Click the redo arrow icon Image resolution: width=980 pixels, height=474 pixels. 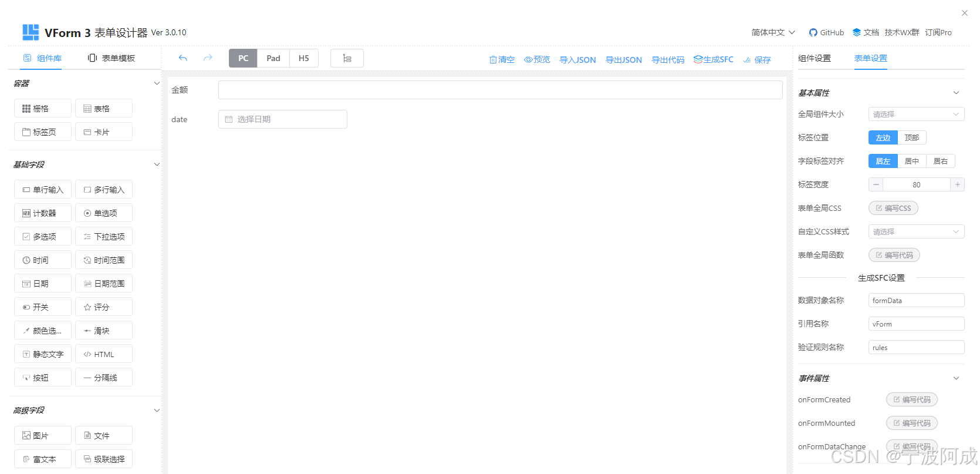pos(208,58)
